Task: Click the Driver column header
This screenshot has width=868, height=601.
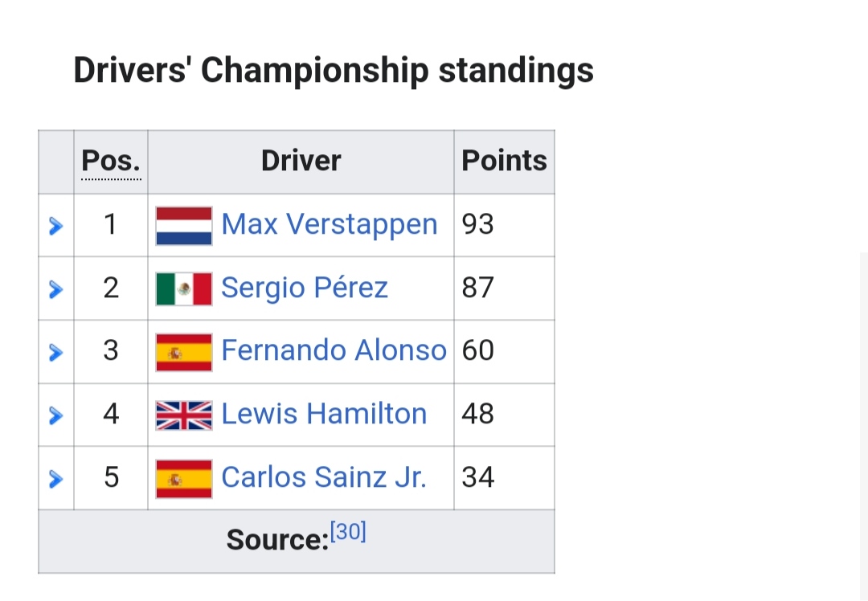Action: pos(301,161)
